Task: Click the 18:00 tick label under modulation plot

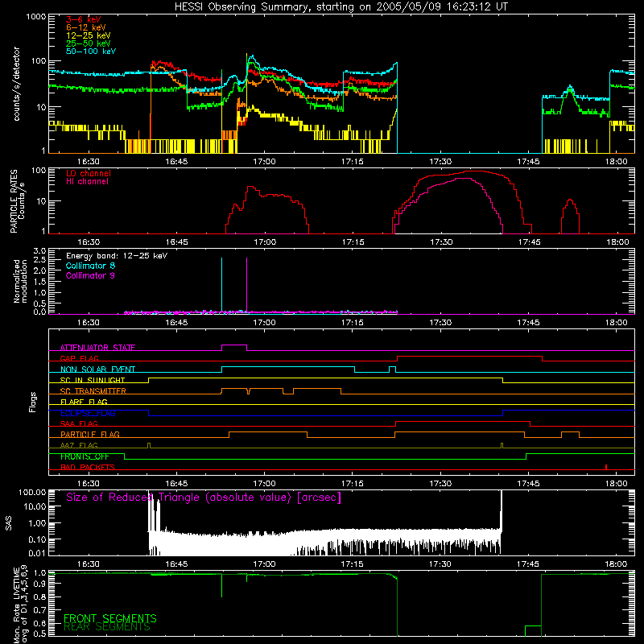Action: [616, 323]
